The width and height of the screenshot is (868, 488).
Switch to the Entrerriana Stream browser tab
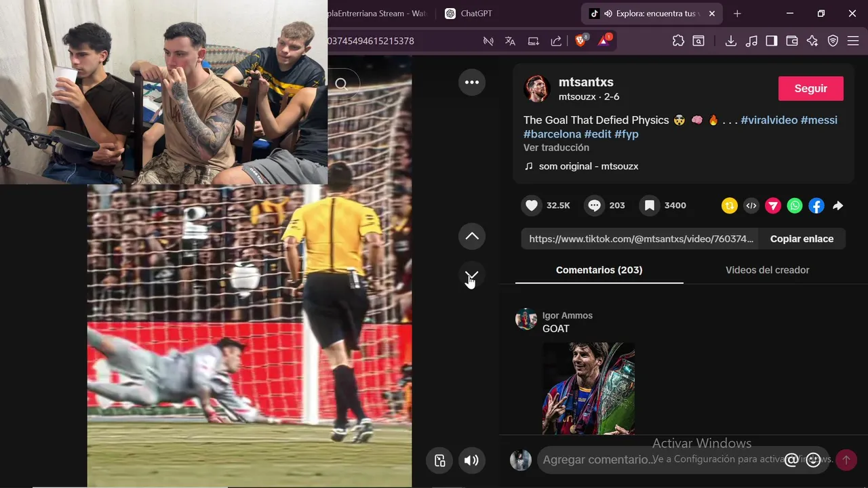378,14
